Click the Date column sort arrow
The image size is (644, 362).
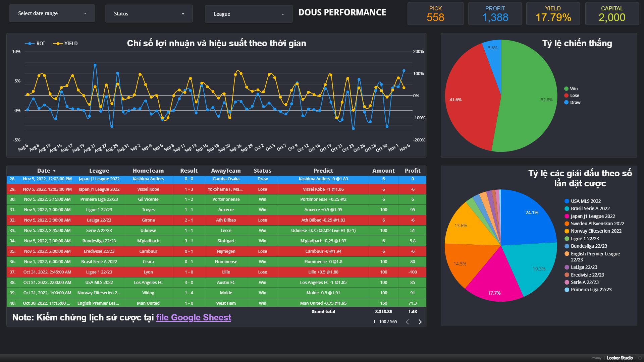click(x=54, y=171)
